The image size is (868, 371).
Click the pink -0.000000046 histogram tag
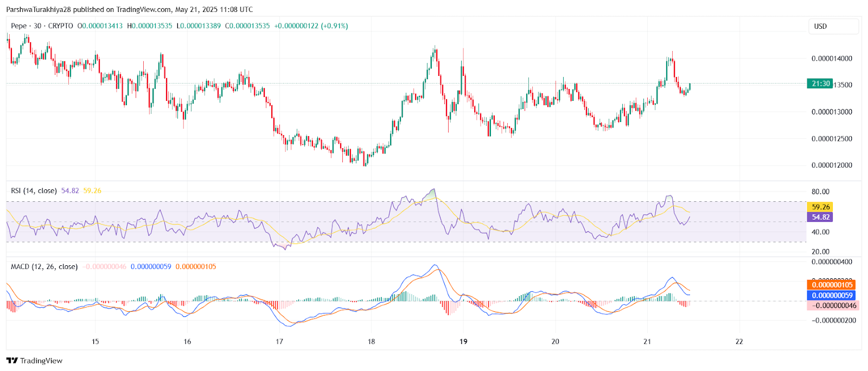pos(832,305)
